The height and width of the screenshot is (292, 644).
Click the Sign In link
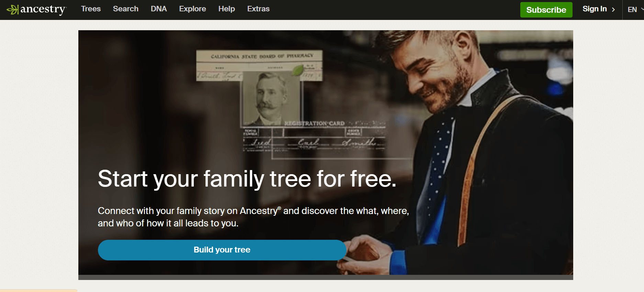(x=595, y=9)
